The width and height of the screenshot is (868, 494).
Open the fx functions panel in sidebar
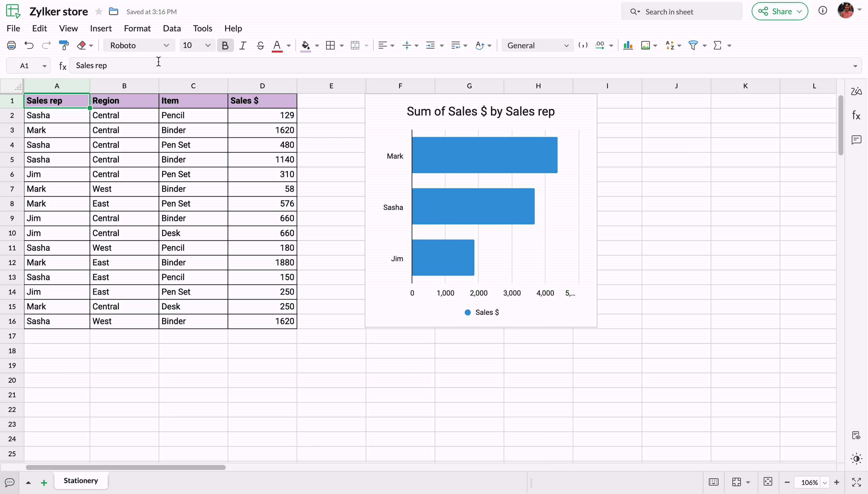[x=856, y=116]
